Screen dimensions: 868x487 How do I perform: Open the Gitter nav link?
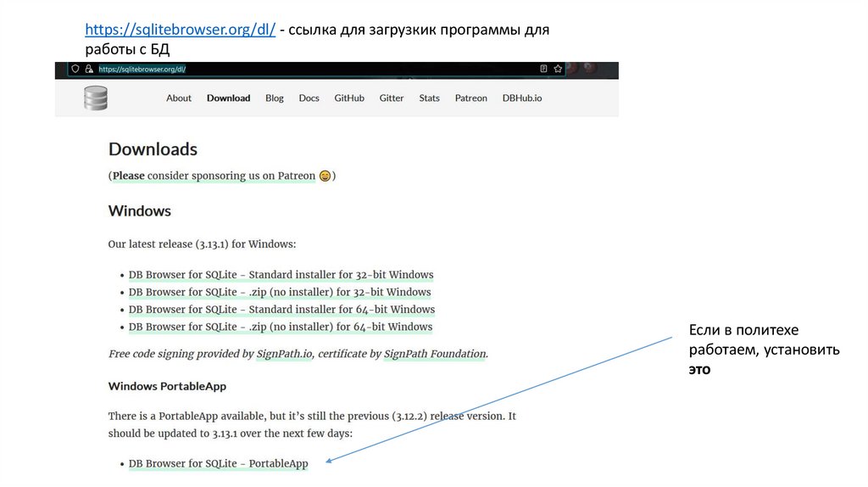coord(392,98)
